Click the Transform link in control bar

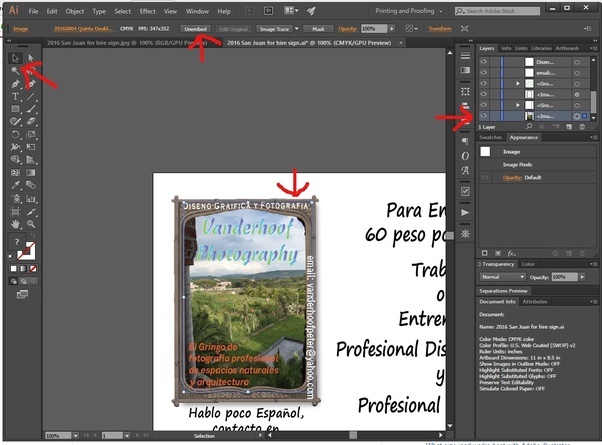click(440, 29)
